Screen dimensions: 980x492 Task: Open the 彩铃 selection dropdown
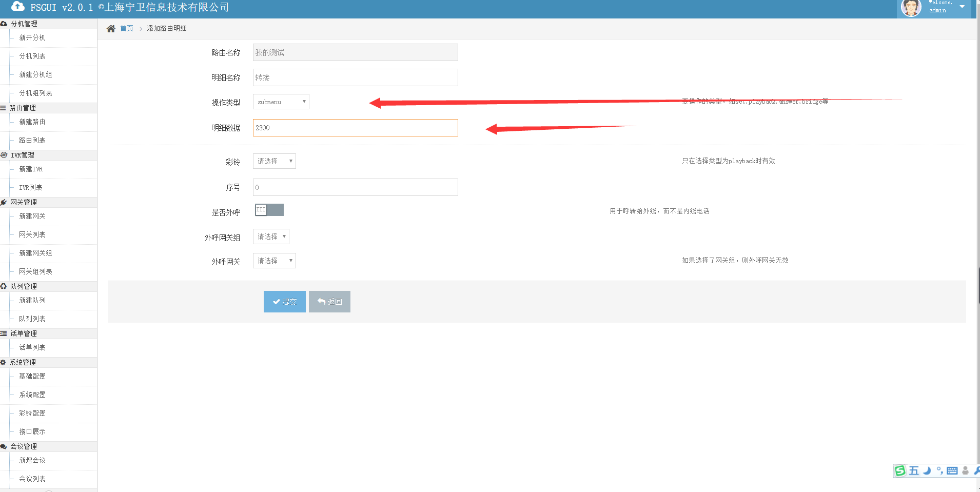coord(274,161)
